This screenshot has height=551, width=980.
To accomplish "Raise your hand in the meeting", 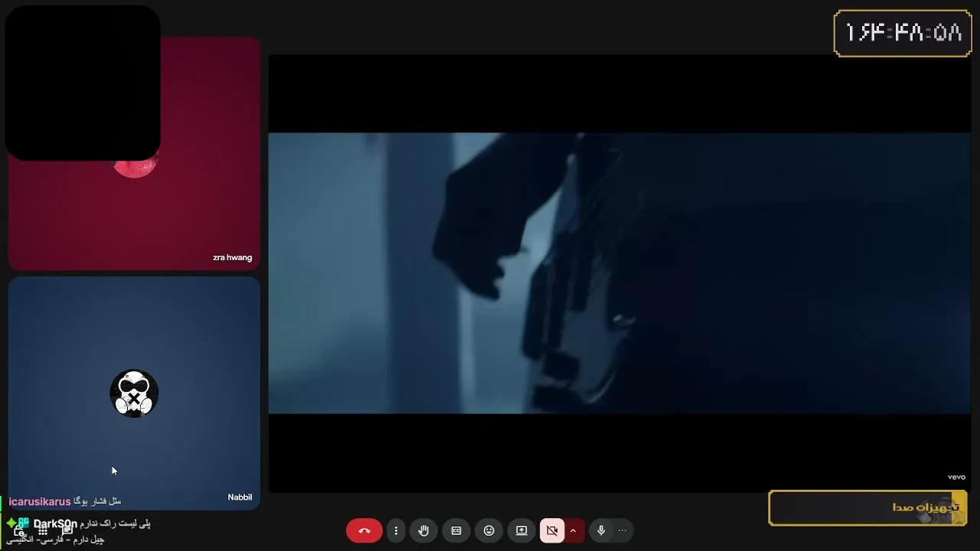I will [x=423, y=530].
